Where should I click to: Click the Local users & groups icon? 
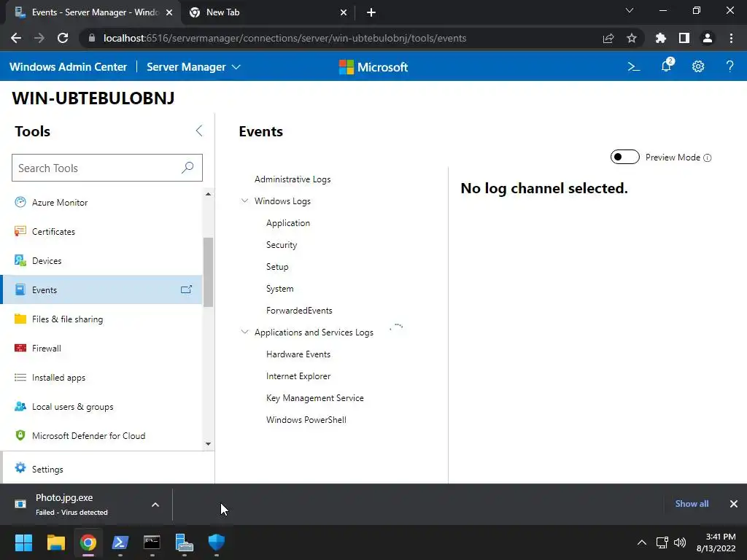coord(20,406)
